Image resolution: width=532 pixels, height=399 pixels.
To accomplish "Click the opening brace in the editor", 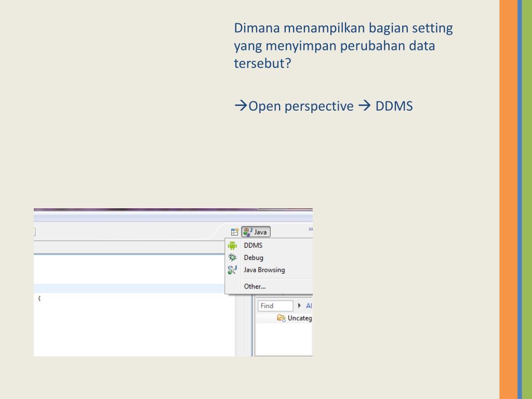I will (x=39, y=298).
